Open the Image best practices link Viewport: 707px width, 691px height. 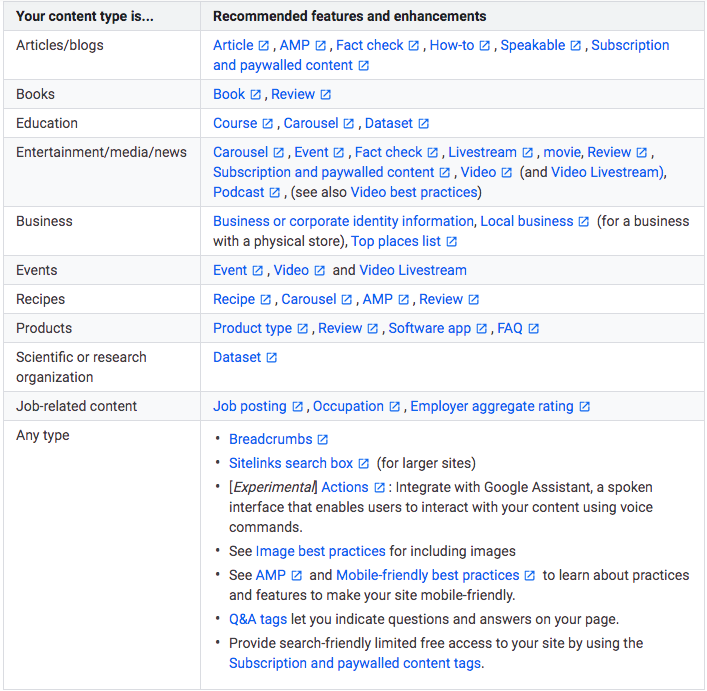320,551
